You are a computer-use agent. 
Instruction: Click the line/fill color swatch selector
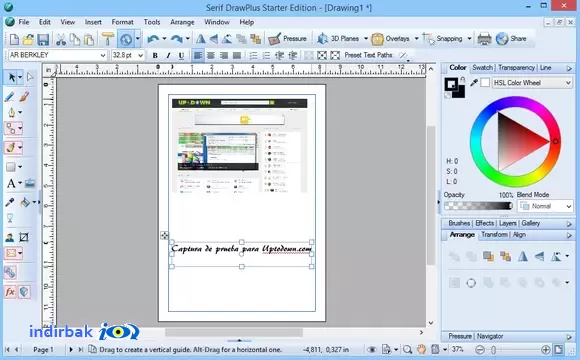tap(455, 88)
